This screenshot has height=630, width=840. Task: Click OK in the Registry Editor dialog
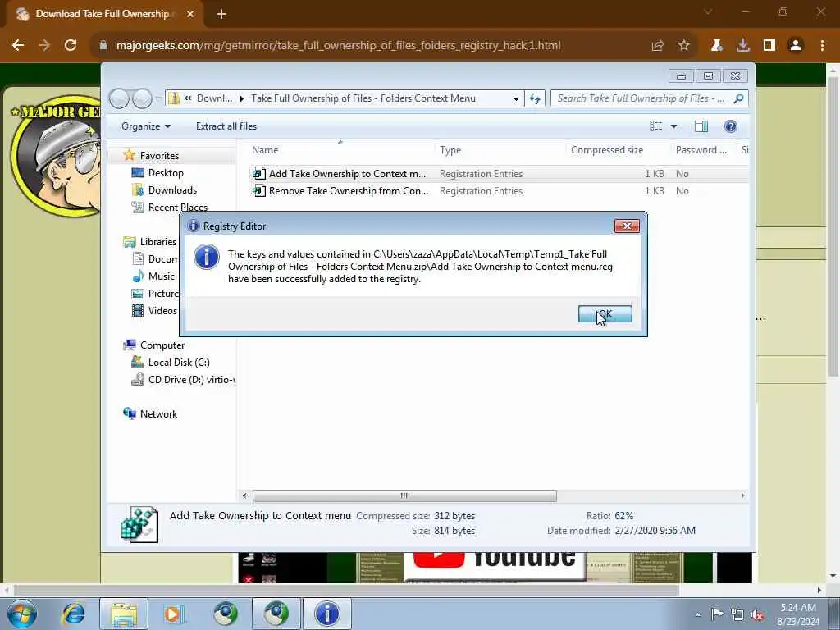pos(605,314)
